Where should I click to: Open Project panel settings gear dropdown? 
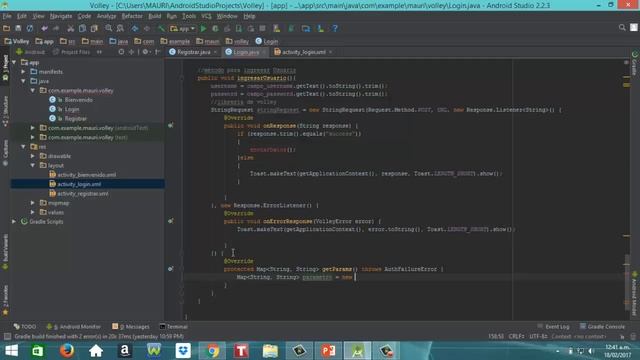(x=146, y=52)
